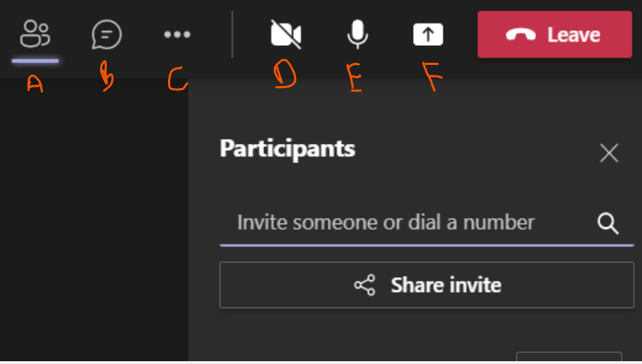Close the Participants panel
The height and width of the screenshot is (364, 642).
(610, 153)
